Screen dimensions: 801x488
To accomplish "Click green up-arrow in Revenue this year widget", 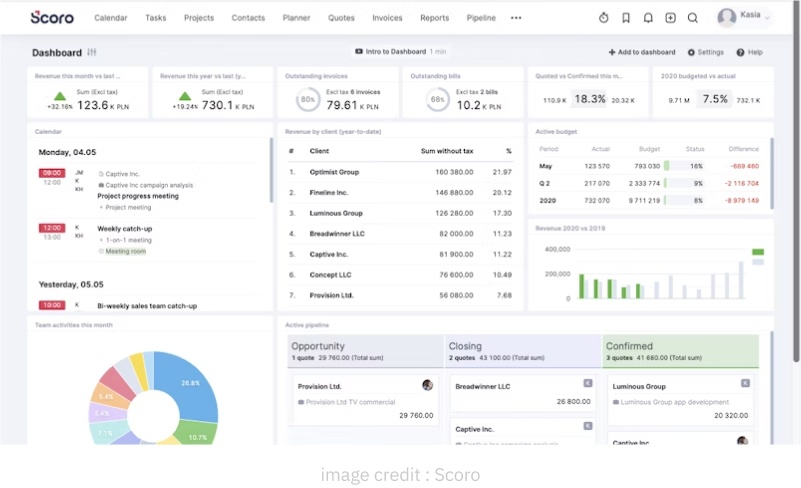I will pos(185,96).
